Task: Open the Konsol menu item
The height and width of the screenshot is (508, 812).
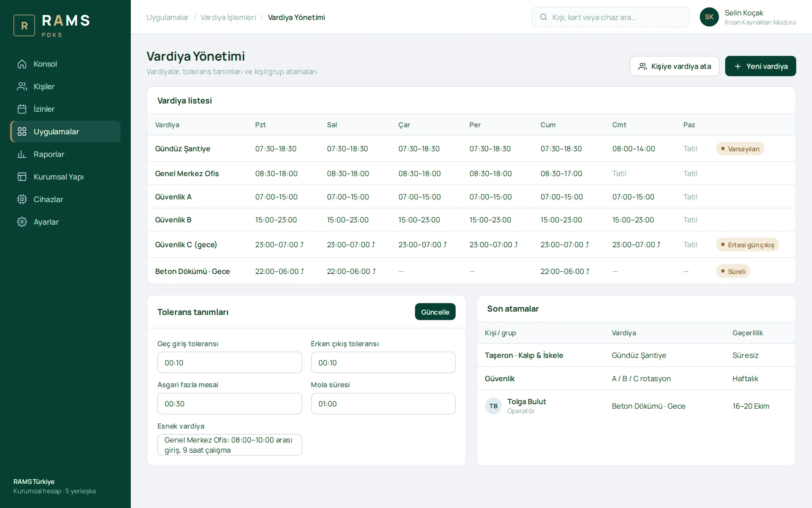Action: coord(65,64)
